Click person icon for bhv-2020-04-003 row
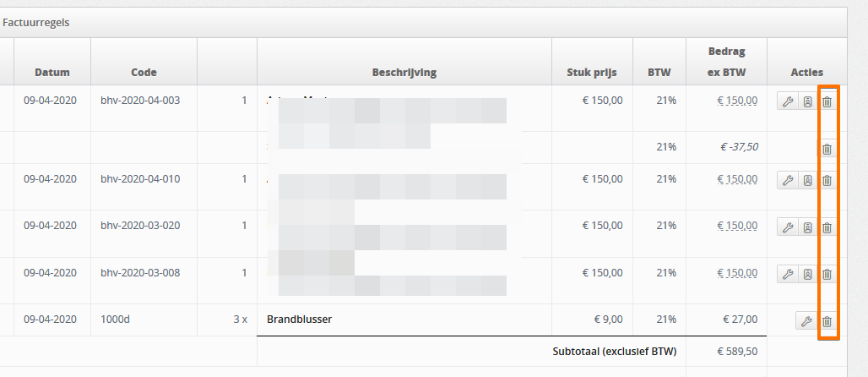Screen dimensions: 868x377 tap(808, 101)
